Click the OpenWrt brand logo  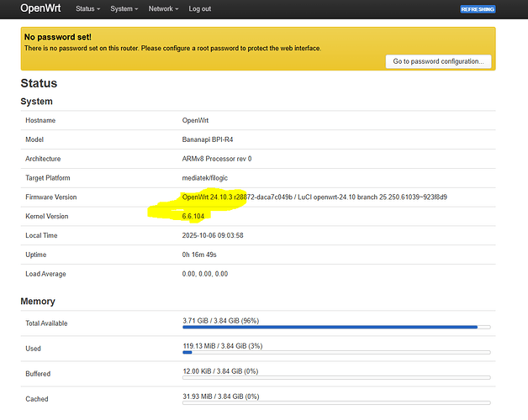click(x=40, y=9)
